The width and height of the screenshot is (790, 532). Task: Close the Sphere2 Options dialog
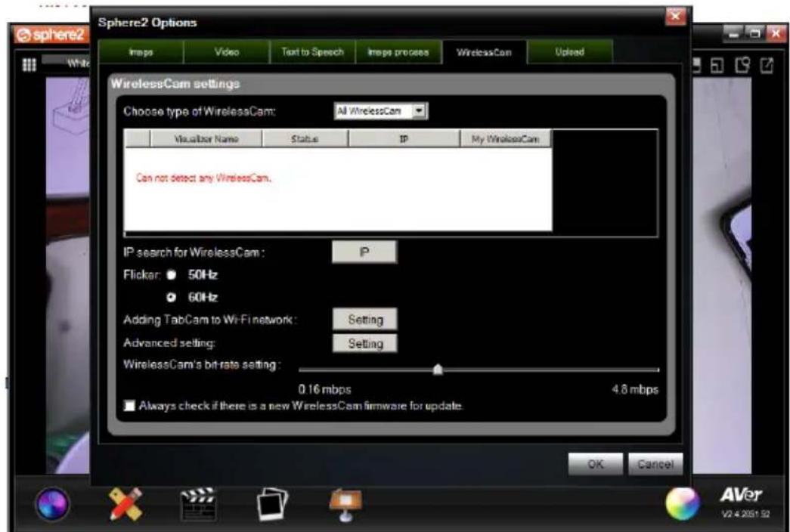coord(676,17)
